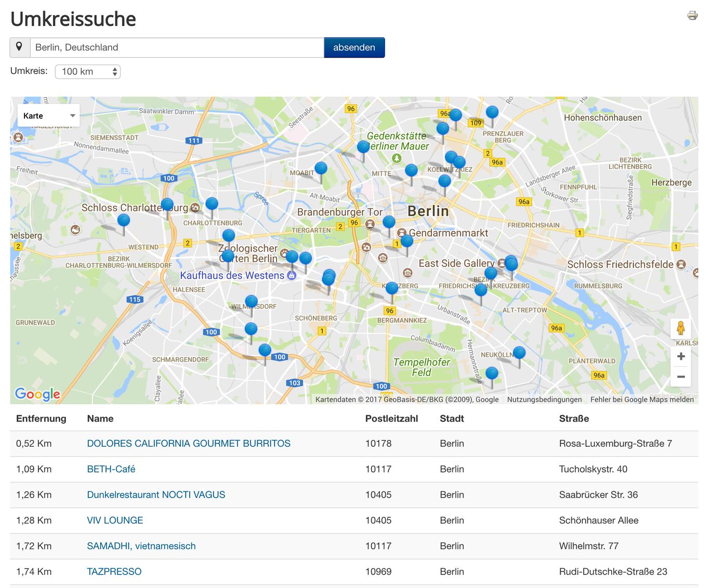
Task: Open BETH-Café entry
Action: point(111,469)
